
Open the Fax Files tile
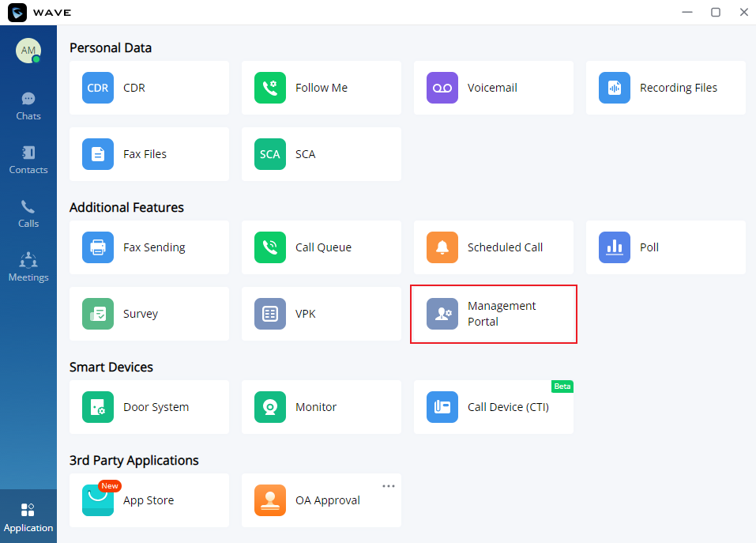149,154
